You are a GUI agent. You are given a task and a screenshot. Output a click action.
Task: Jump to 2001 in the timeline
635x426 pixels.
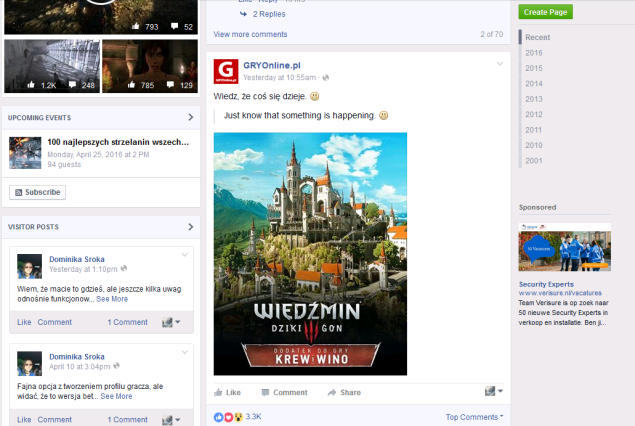[534, 160]
